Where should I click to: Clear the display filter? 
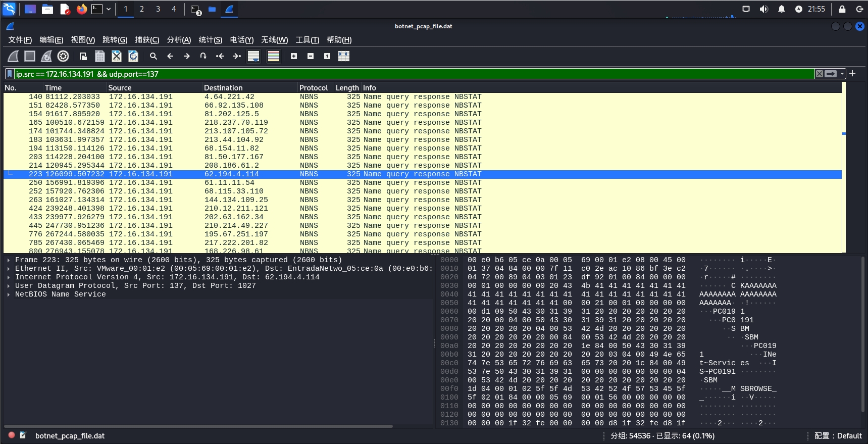click(820, 74)
